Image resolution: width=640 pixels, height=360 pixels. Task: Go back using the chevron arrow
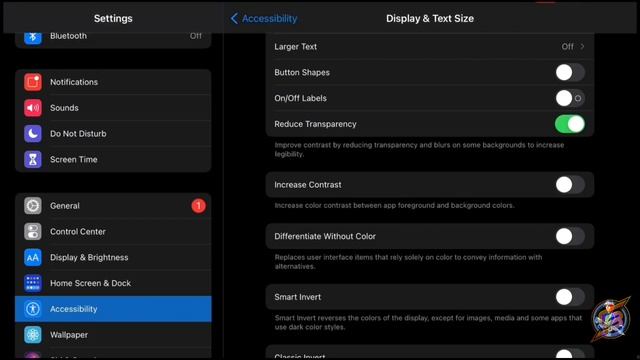coord(234,18)
